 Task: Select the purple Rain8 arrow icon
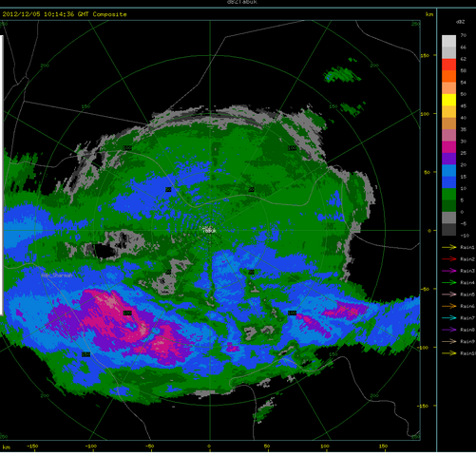tap(449, 330)
